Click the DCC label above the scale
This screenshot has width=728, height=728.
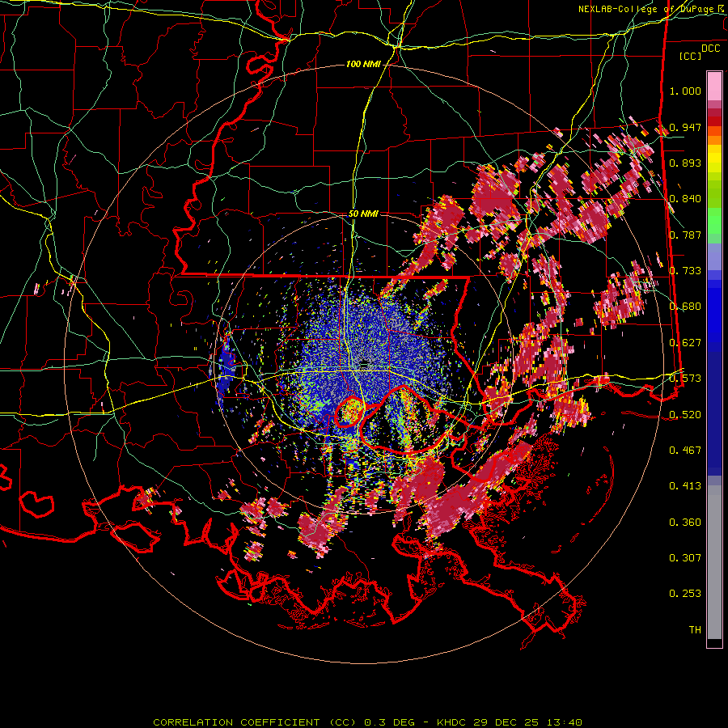click(x=710, y=49)
